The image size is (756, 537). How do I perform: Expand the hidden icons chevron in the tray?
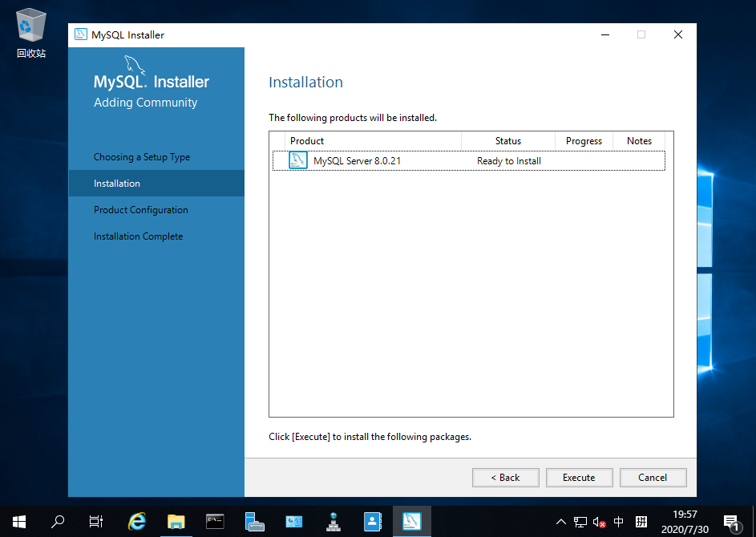click(560, 521)
